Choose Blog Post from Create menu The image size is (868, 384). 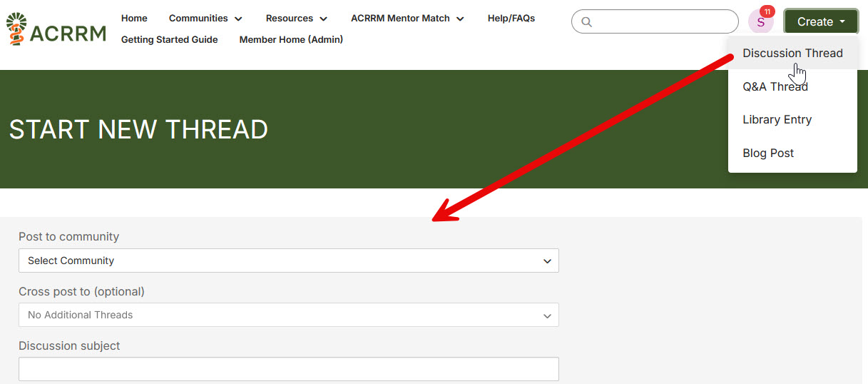coord(792,153)
